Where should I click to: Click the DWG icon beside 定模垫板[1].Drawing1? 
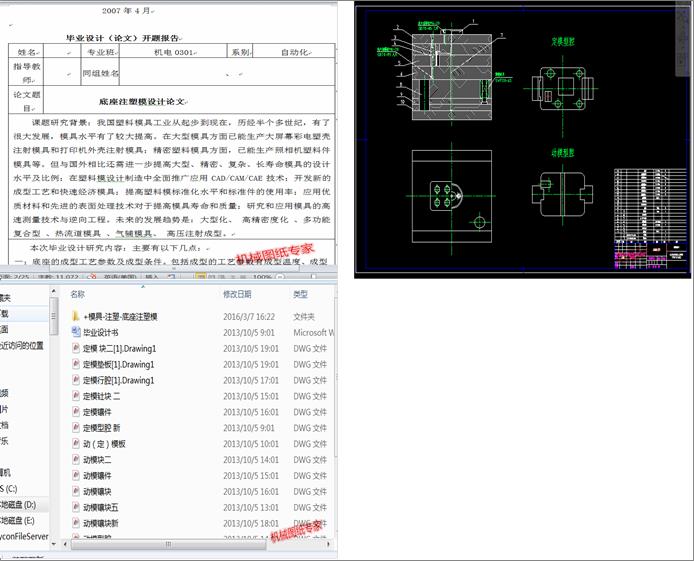76,364
